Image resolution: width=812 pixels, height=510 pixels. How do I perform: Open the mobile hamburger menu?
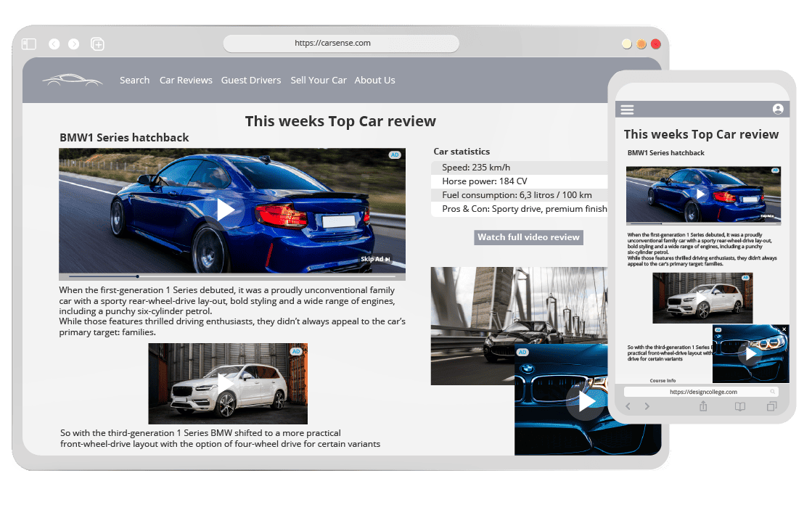pyautogui.click(x=627, y=110)
